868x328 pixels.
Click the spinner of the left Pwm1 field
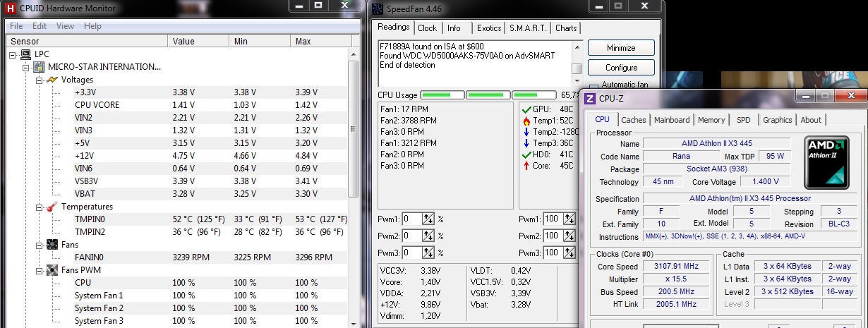tap(428, 219)
